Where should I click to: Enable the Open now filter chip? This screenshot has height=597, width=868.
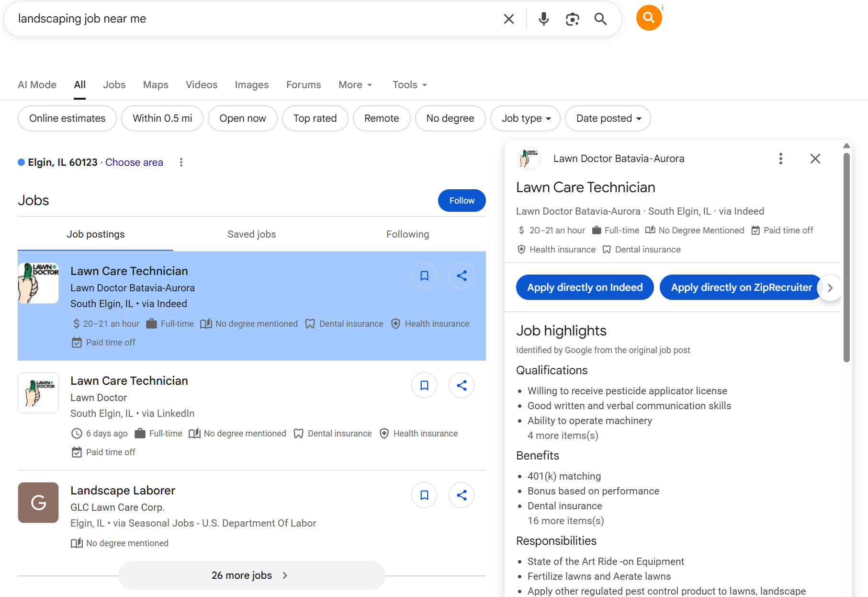click(243, 118)
